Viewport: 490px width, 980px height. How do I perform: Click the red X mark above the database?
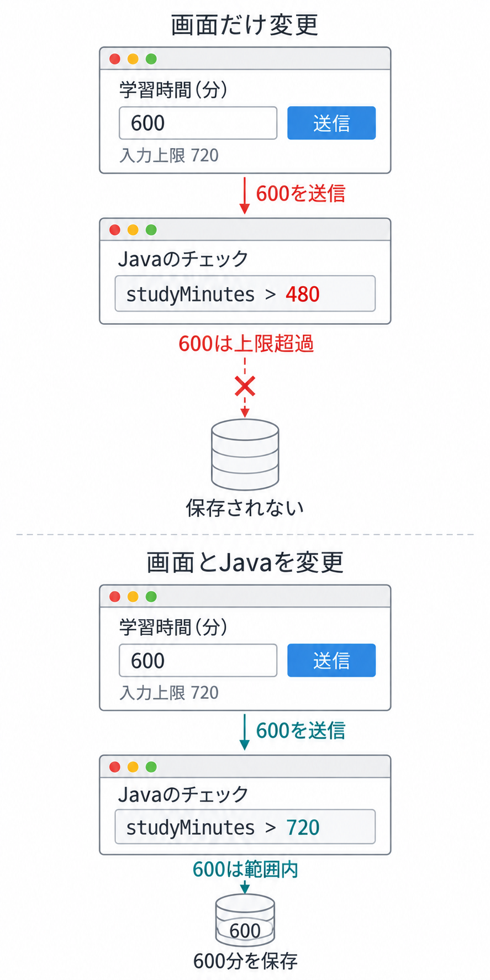pos(245,387)
